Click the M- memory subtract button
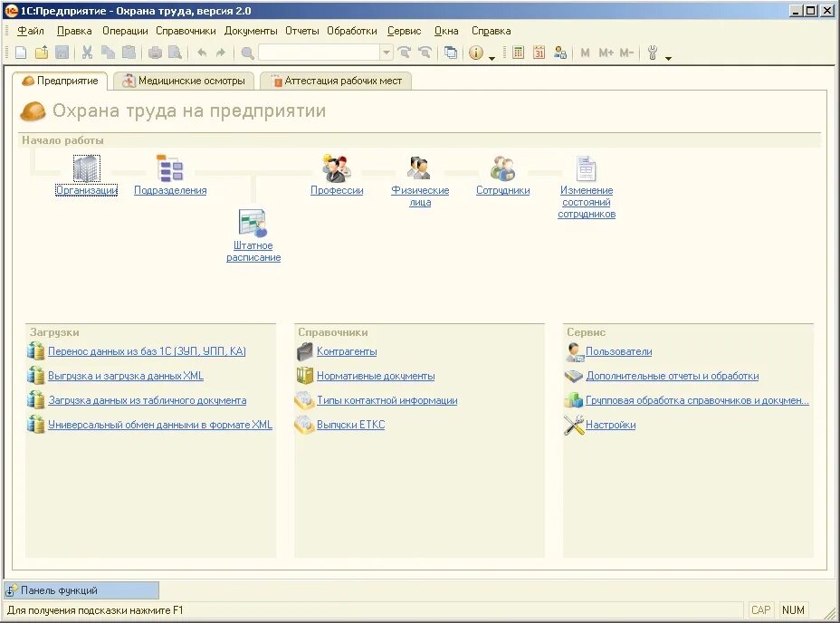840x623 pixels. pos(626,53)
